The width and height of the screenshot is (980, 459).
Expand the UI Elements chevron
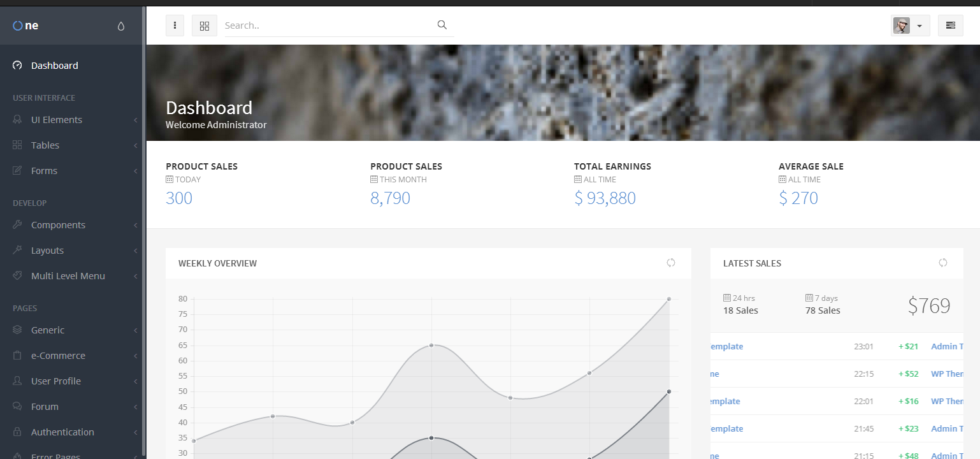136,120
